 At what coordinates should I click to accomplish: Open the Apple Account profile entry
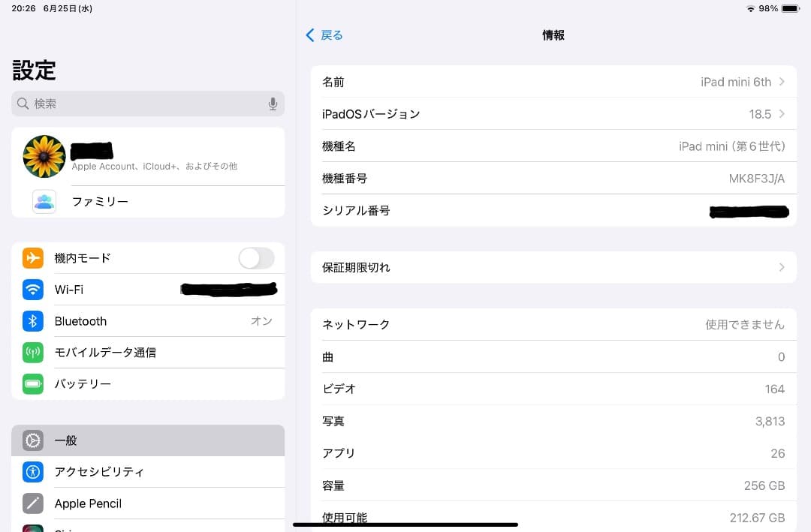(148, 156)
